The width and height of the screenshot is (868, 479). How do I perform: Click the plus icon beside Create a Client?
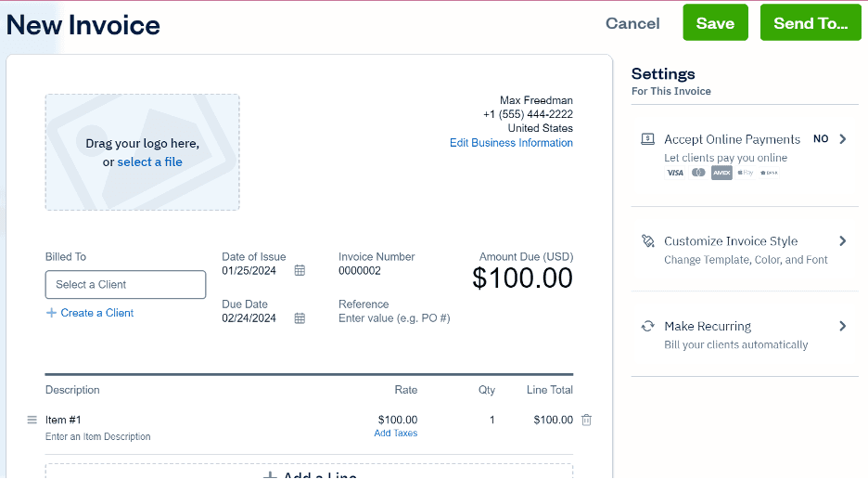coord(52,313)
